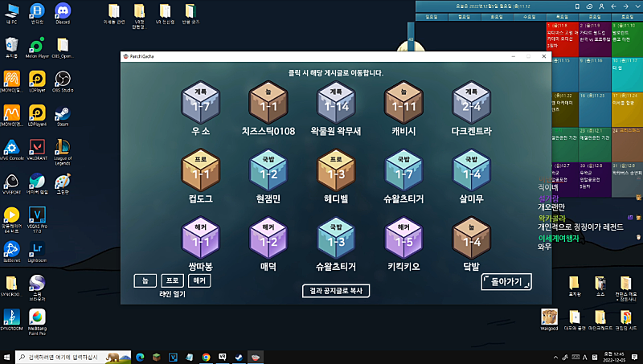Click the 결과 공지글로 복사 button
The height and width of the screenshot is (364, 643).
point(336,291)
